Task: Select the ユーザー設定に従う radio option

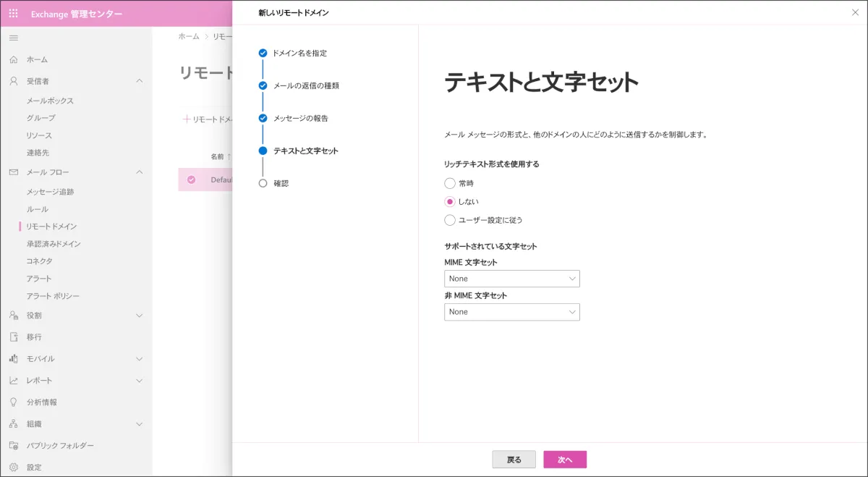Action: pos(450,220)
